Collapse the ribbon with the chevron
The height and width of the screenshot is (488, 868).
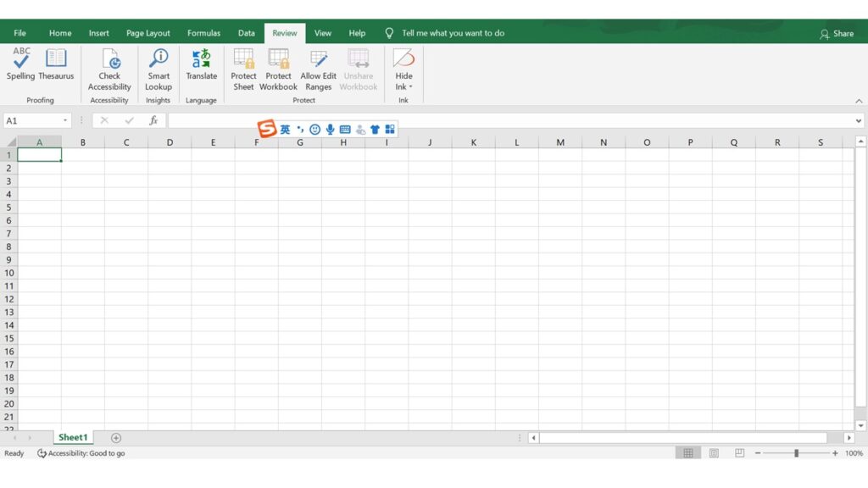[x=859, y=100]
